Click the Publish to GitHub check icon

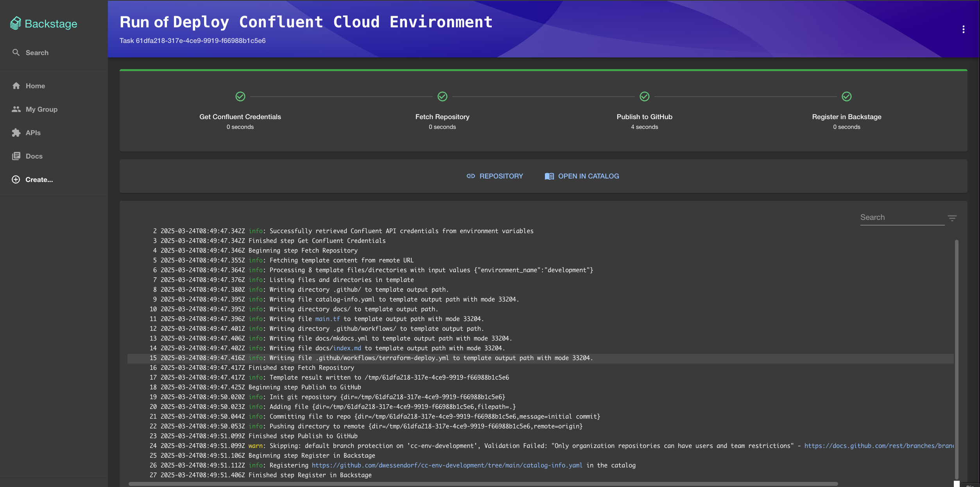(x=645, y=96)
